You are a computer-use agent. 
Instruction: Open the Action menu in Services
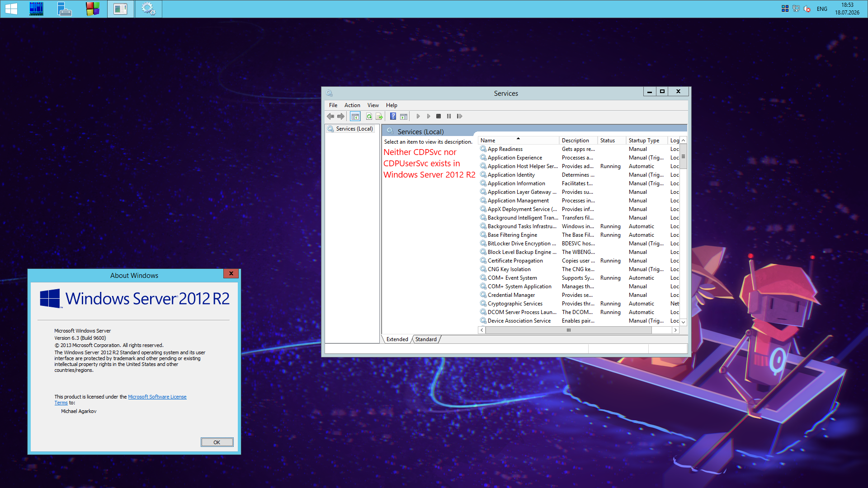coord(352,105)
